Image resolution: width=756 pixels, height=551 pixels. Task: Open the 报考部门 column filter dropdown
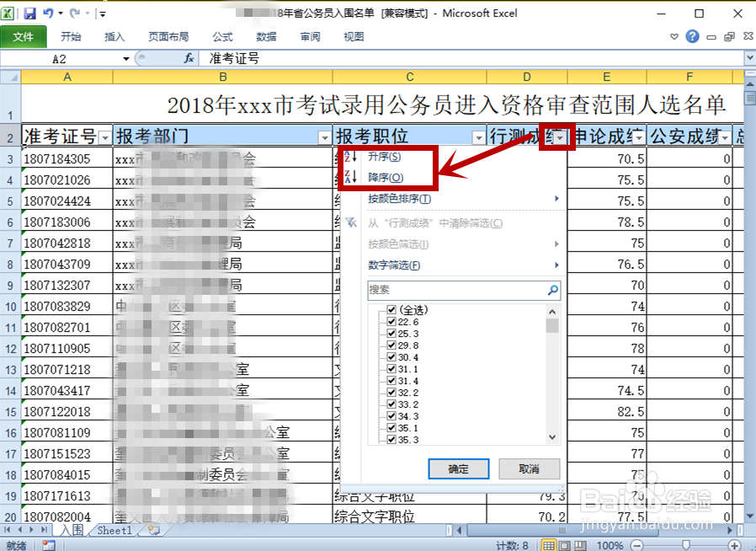pos(325,136)
